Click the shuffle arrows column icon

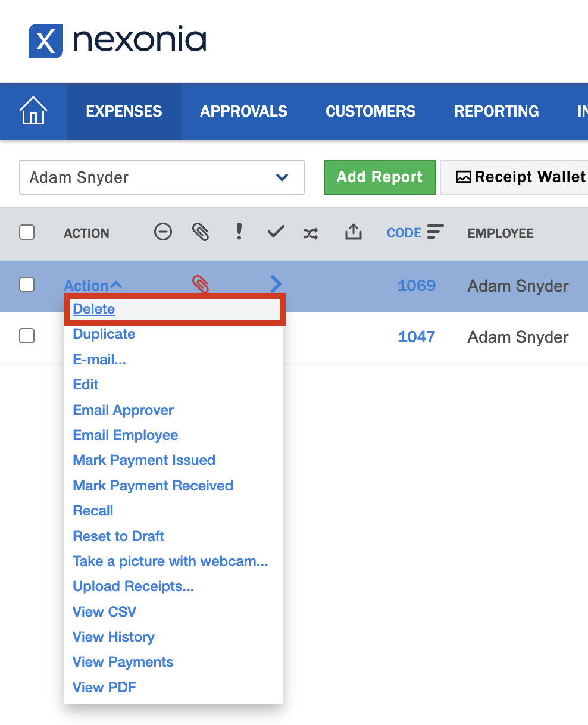[311, 233]
